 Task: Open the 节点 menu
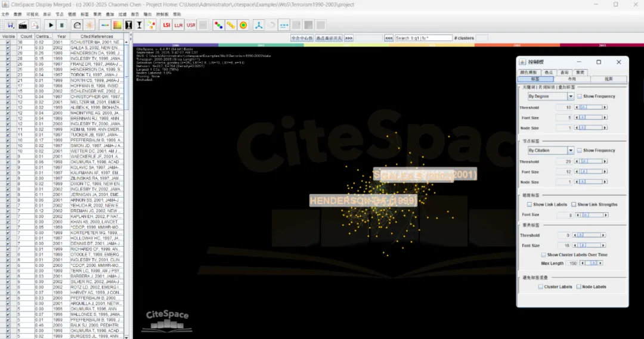click(x=60, y=14)
